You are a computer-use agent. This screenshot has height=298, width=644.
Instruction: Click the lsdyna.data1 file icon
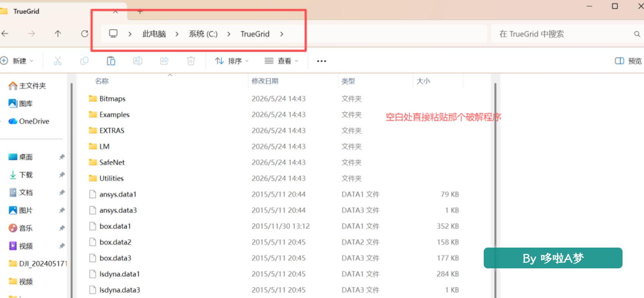point(93,274)
